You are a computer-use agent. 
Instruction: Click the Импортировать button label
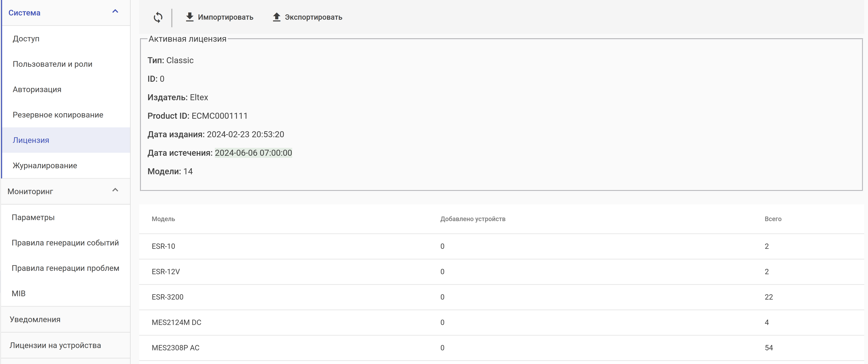pyautogui.click(x=225, y=17)
